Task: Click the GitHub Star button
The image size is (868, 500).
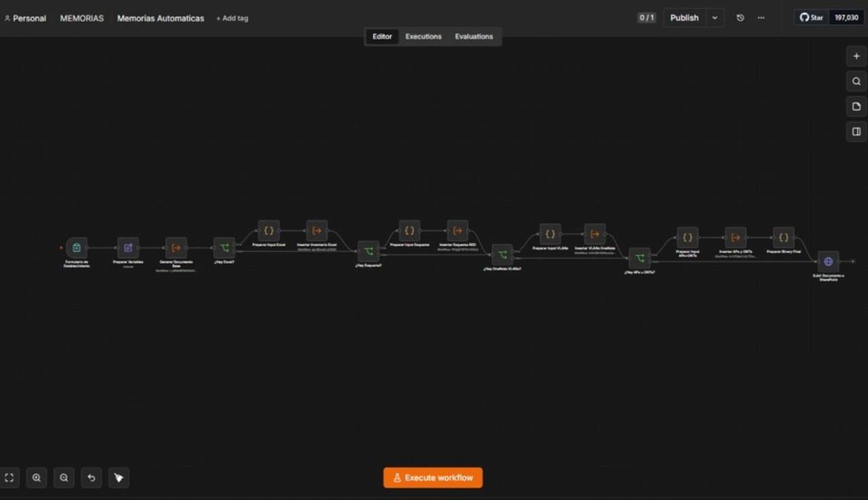Action: [812, 18]
